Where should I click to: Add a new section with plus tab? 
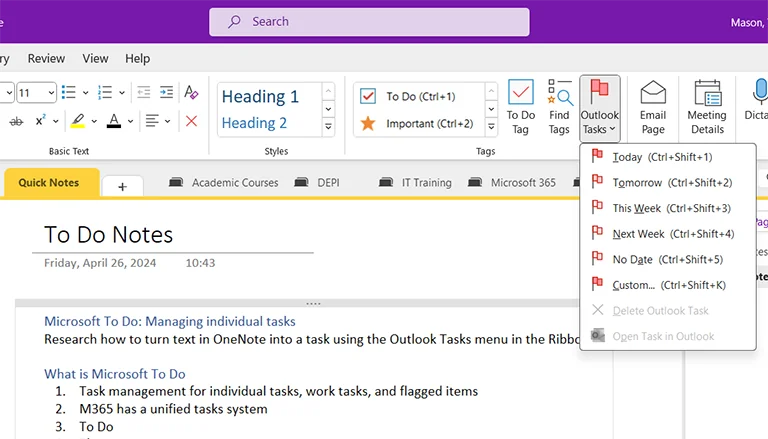[122, 187]
